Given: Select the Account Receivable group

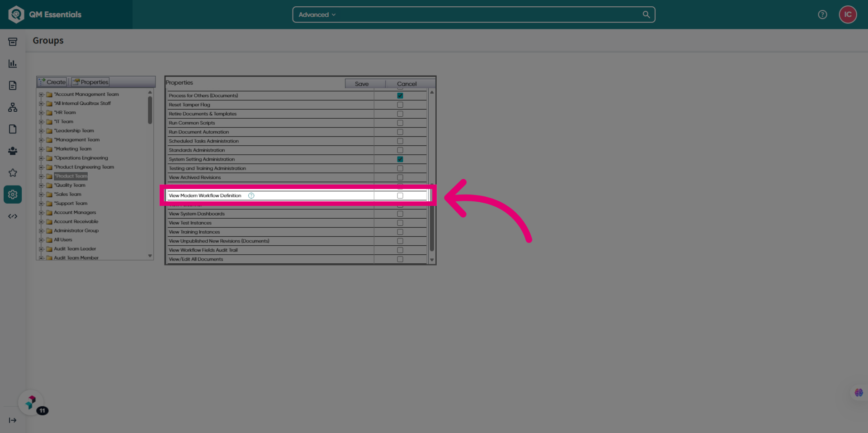Looking at the screenshot, I should tap(76, 221).
